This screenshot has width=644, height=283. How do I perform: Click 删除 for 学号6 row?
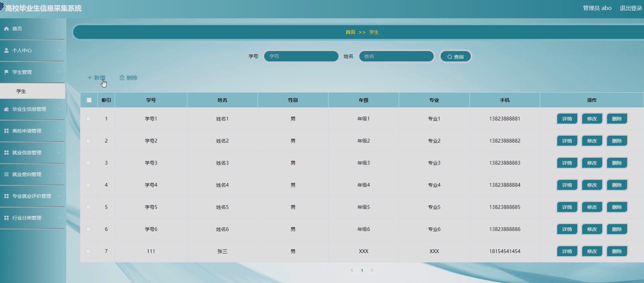617,229
